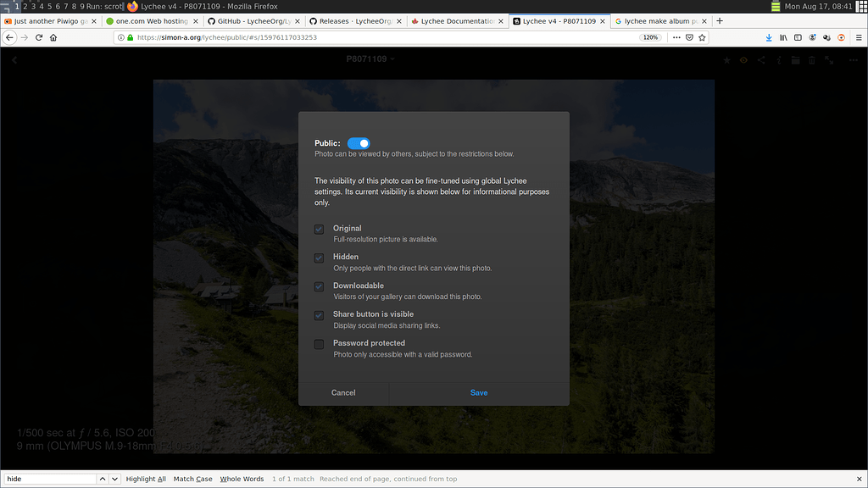Image resolution: width=868 pixels, height=488 pixels.
Task: Switch to the Lychee Documentation tab
Action: coord(456,20)
